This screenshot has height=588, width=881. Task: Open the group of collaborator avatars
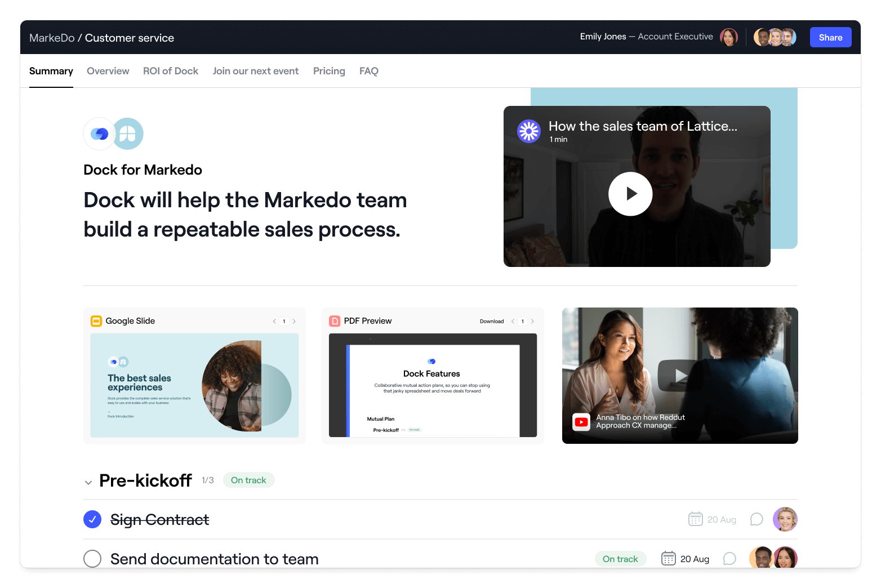point(775,37)
